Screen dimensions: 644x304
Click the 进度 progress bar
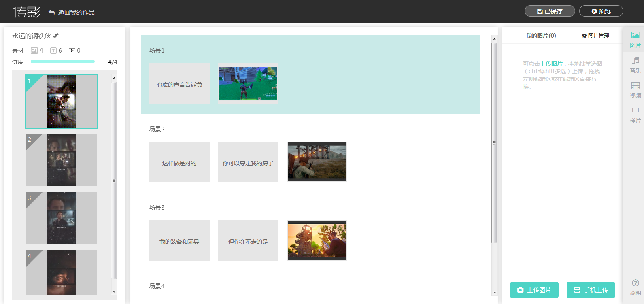pyautogui.click(x=63, y=62)
